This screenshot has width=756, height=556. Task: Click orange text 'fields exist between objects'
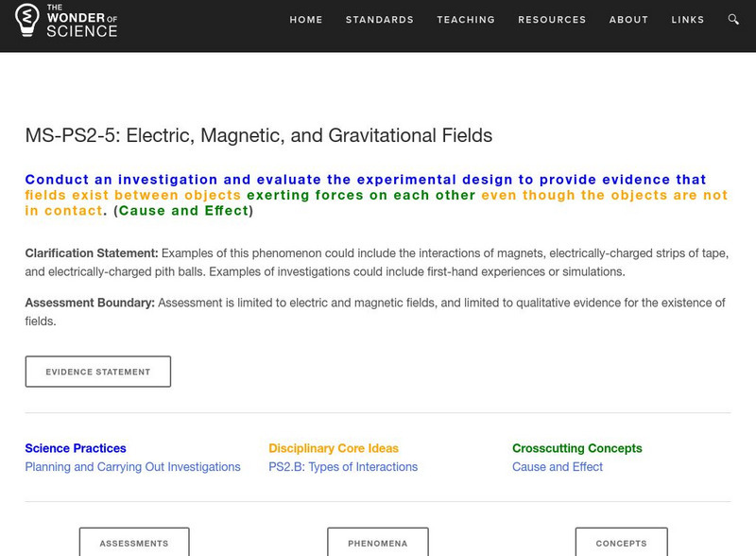pyautogui.click(x=133, y=195)
